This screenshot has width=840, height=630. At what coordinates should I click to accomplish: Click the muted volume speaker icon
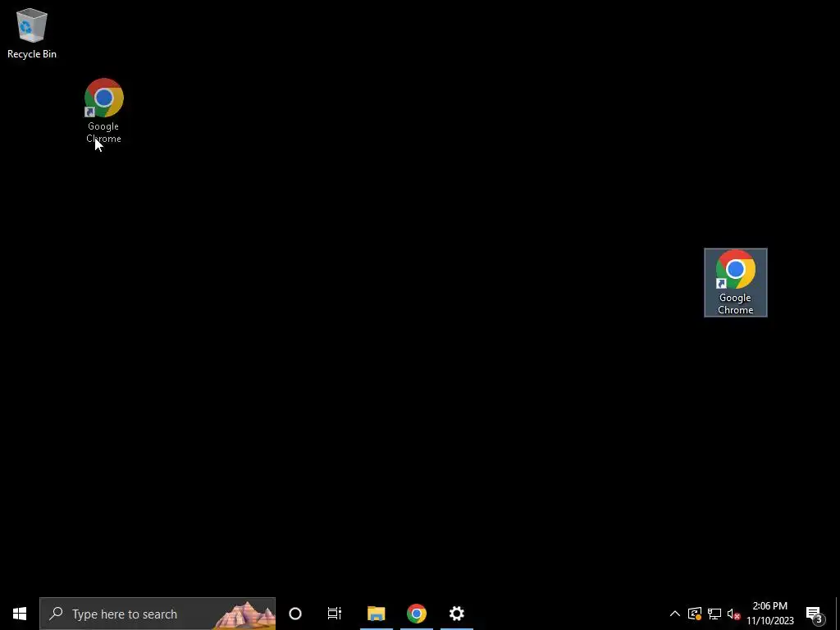click(x=733, y=614)
